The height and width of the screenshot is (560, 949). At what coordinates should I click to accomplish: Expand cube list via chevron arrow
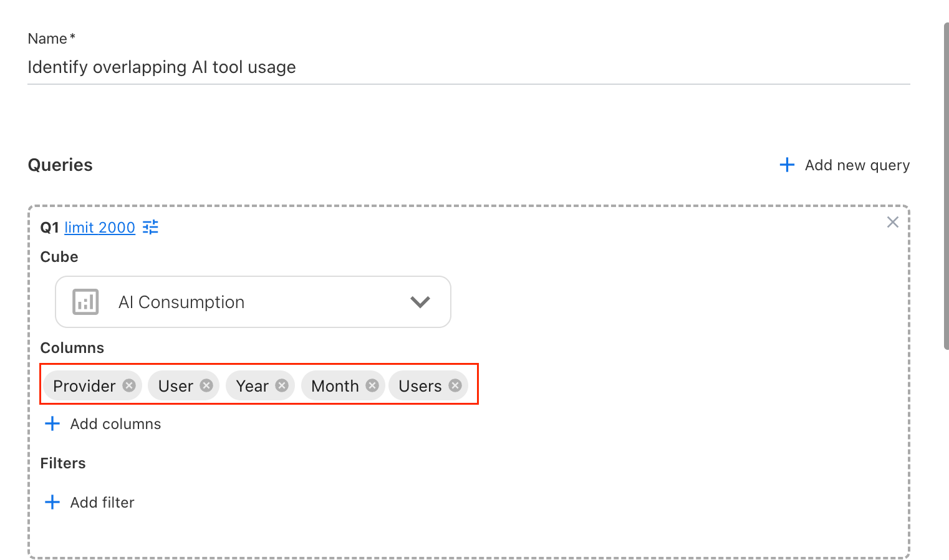[420, 302]
